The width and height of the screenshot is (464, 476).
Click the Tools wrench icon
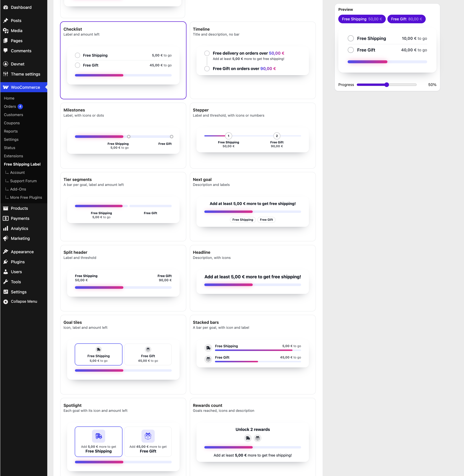(x=6, y=282)
